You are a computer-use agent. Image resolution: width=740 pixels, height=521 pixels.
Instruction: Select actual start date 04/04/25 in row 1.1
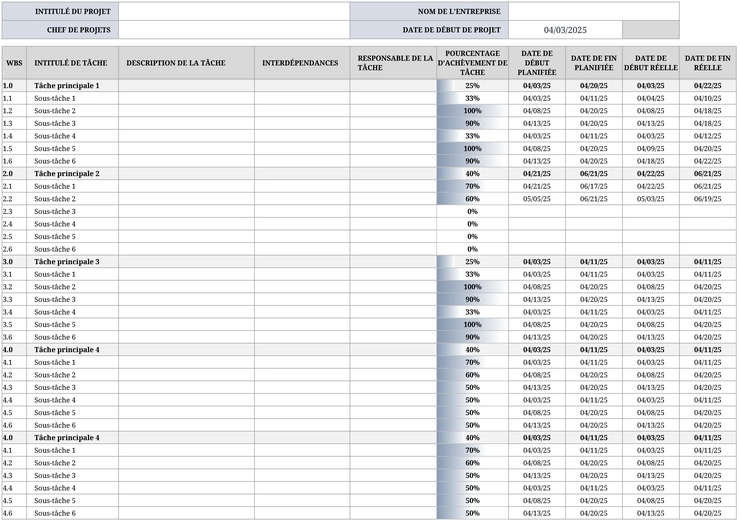pyautogui.click(x=651, y=98)
